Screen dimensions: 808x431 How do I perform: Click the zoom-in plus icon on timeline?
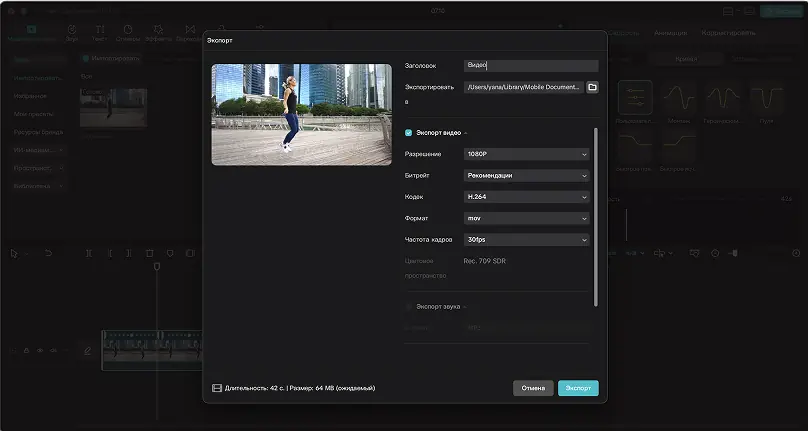pos(796,253)
